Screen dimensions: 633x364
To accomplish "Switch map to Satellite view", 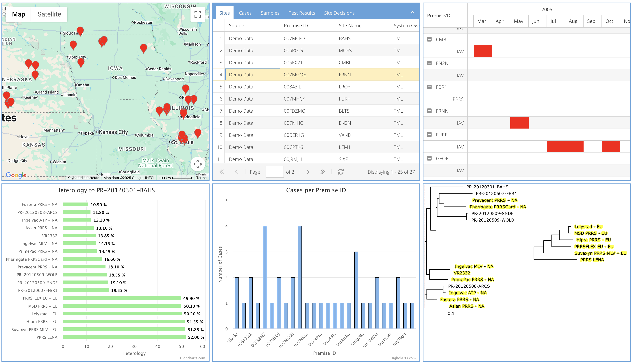I will [49, 14].
